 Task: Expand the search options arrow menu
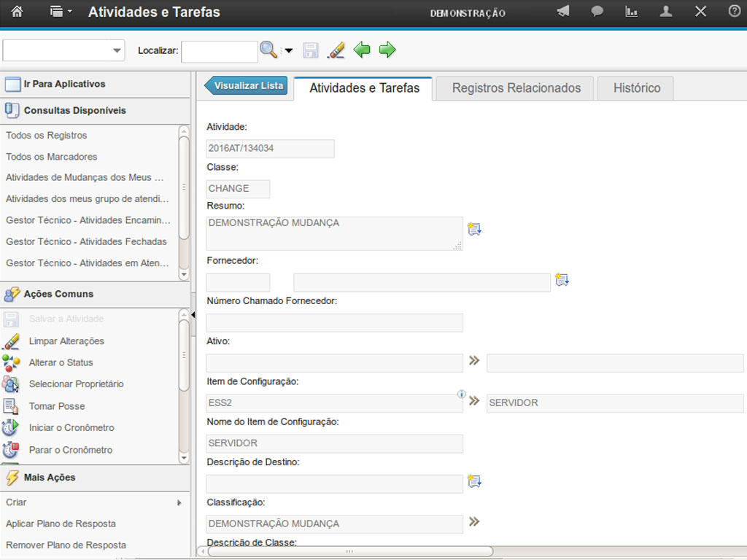click(x=288, y=50)
